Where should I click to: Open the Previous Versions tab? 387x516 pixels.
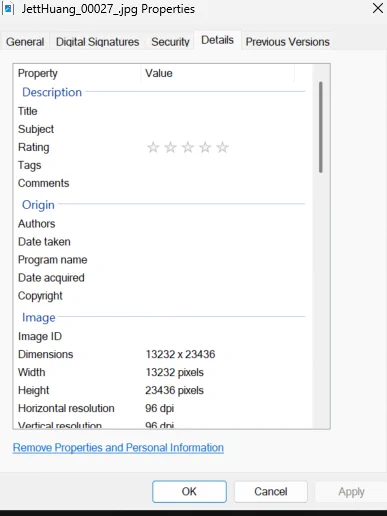tap(287, 42)
